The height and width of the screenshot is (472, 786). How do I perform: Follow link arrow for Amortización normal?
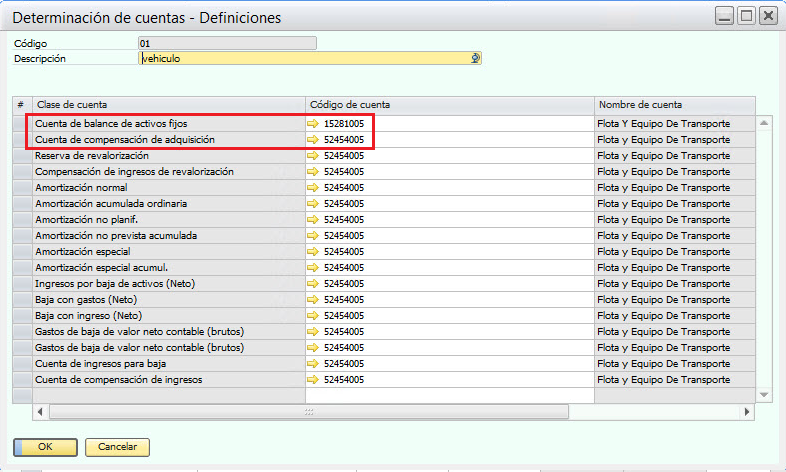click(314, 188)
